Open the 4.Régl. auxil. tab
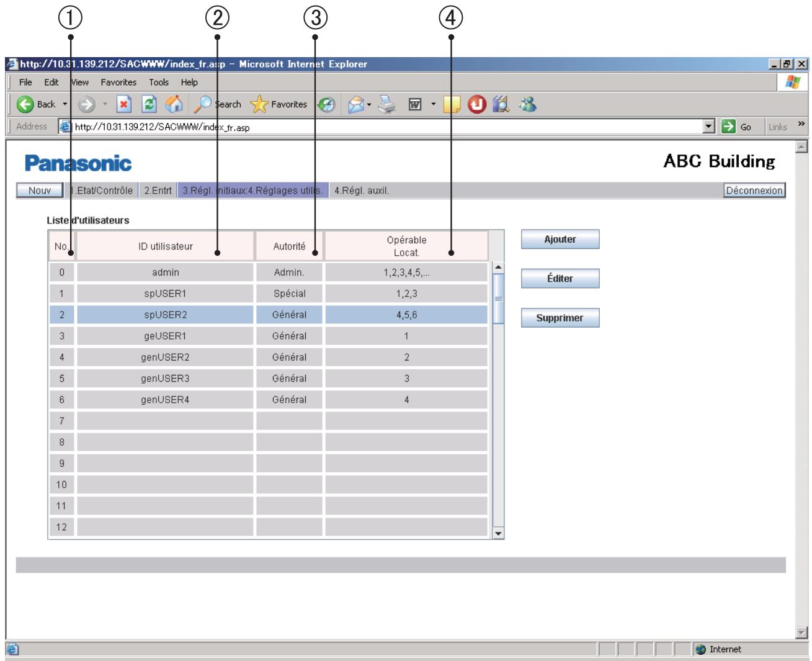Viewport: 812px width, 661px height. coord(362,191)
